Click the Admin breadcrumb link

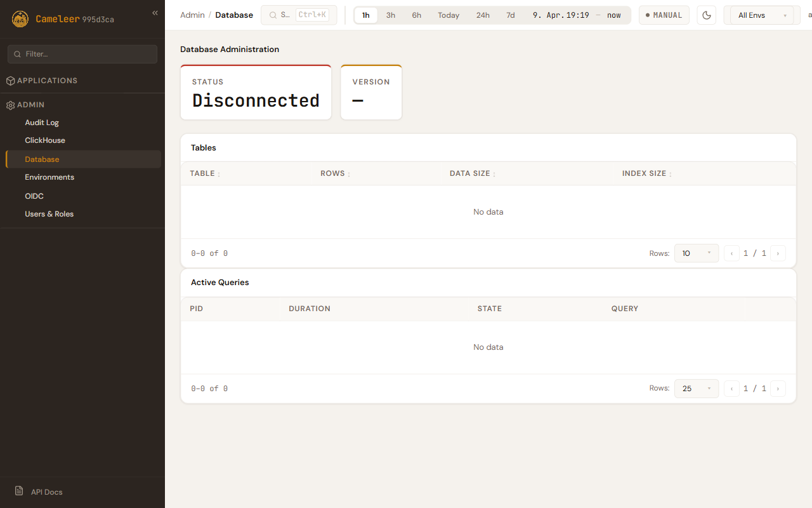click(x=192, y=15)
